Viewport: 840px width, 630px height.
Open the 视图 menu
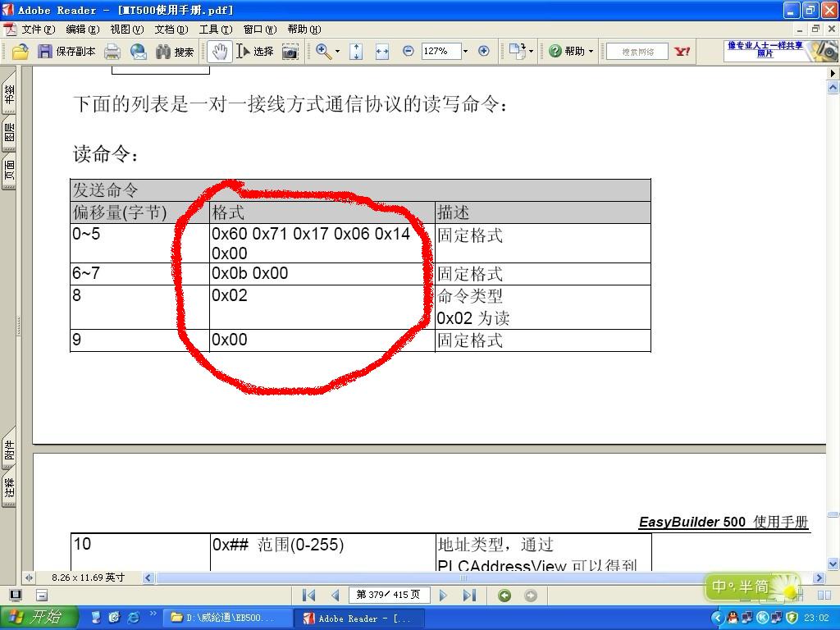click(126, 29)
